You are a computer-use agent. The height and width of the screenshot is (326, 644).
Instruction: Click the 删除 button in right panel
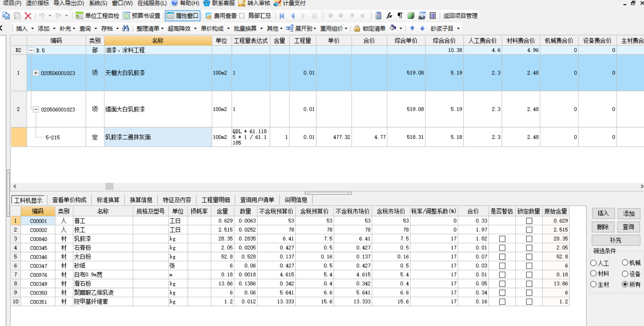(x=603, y=227)
